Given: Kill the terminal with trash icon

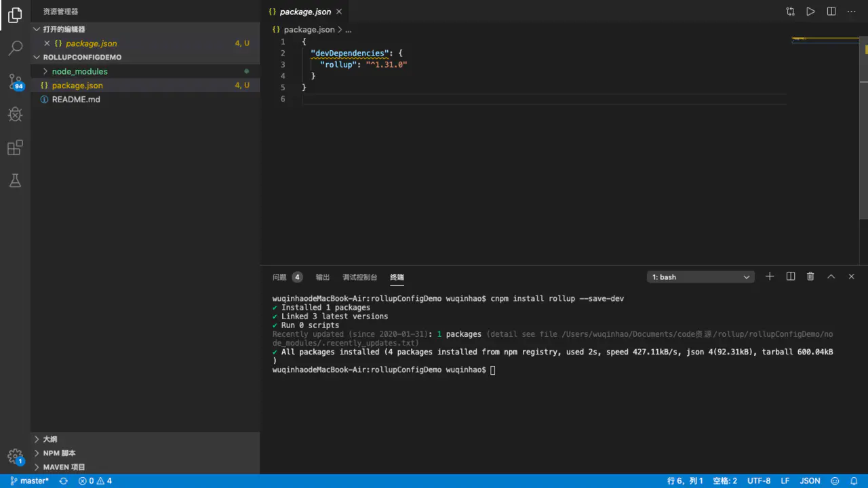Looking at the screenshot, I should click(x=810, y=277).
